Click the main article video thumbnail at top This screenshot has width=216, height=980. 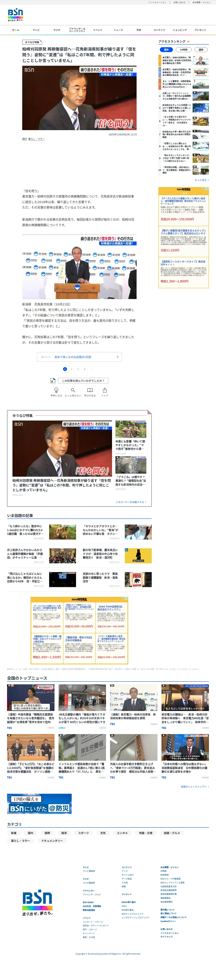pyautogui.click(x=79, y=98)
